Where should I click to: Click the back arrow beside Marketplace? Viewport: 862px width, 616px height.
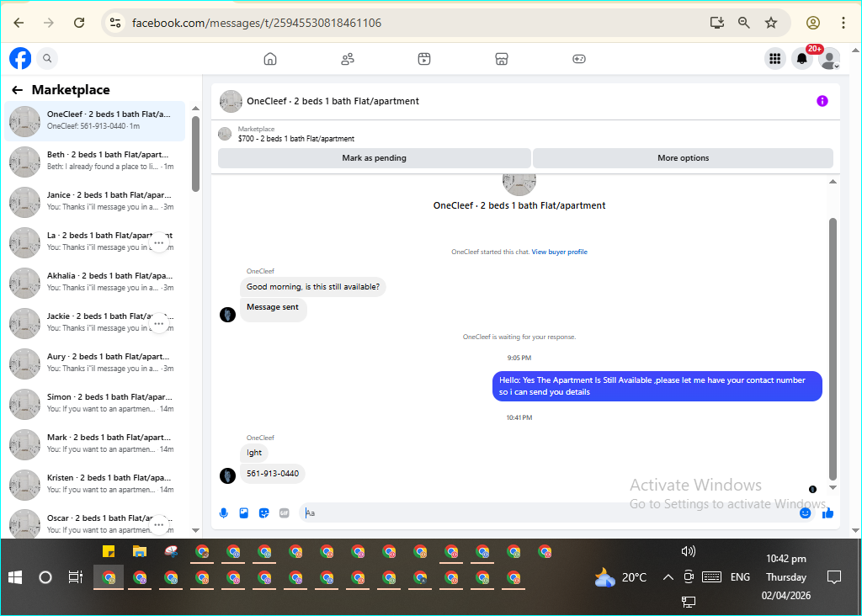point(18,90)
